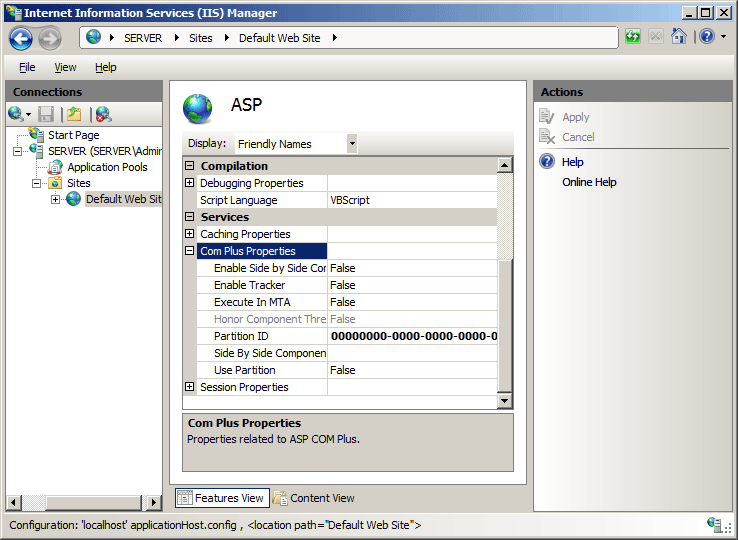Click the Create New Connection globe icon
Viewport: 738px width, 540px height.
pyautogui.click(x=17, y=114)
